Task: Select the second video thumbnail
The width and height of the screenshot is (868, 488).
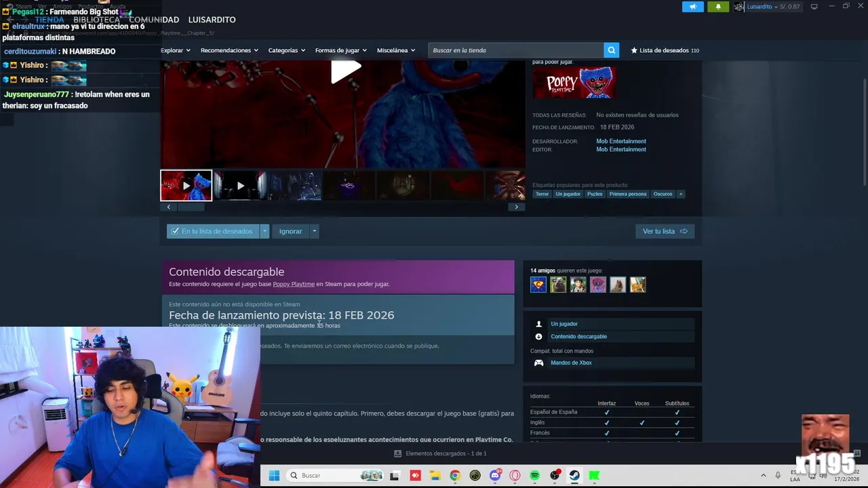Action: point(240,186)
